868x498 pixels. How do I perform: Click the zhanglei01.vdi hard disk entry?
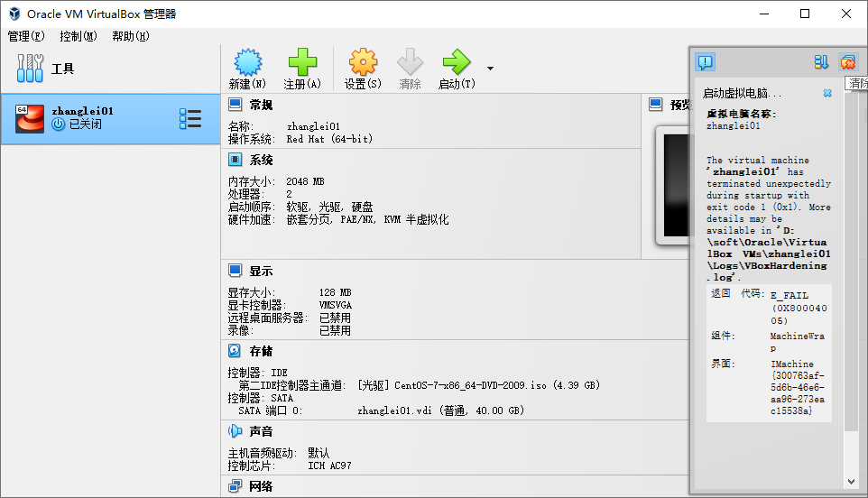click(440, 410)
